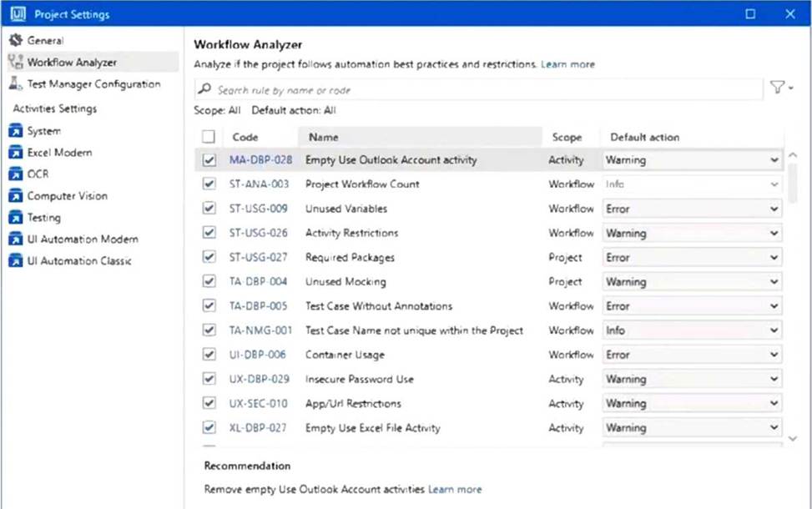Uncheck rule MA-DBP-028 checkbox
The height and width of the screenshot is (509, 812).
coord(209,160)
